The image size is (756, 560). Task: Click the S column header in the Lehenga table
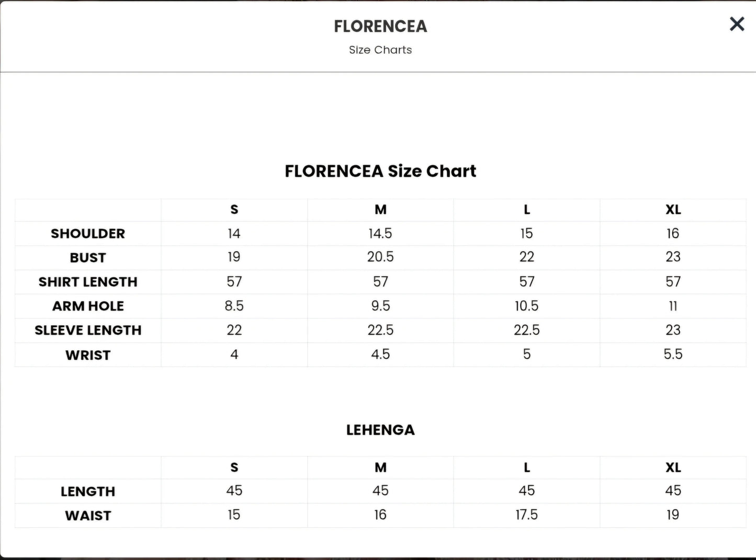(234, 467)
